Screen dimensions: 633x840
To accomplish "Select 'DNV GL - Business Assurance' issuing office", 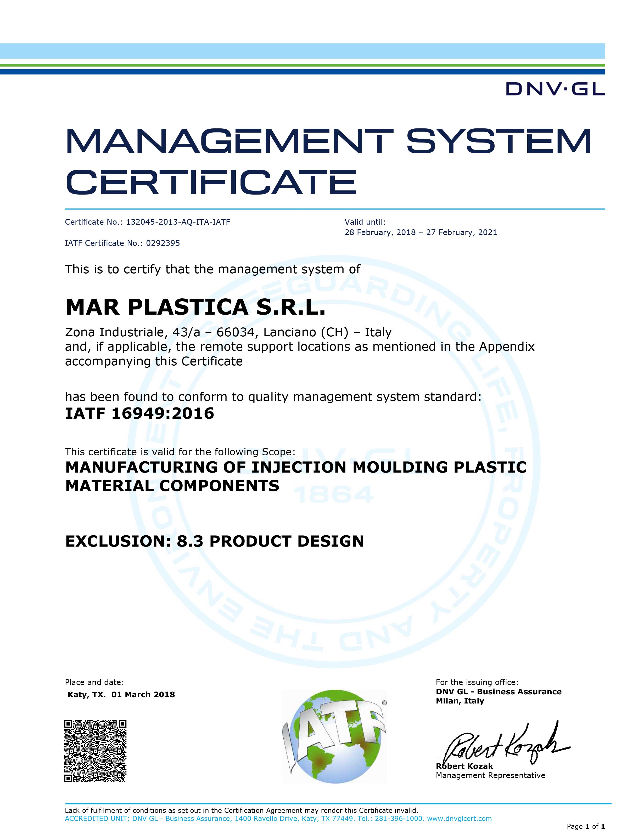I will coord(499,691).
